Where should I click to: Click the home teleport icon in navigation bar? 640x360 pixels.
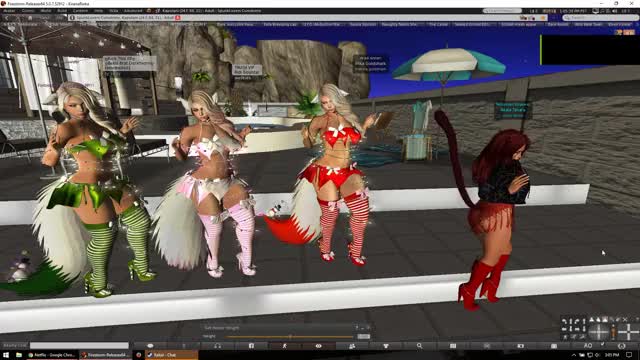[31, 18]
